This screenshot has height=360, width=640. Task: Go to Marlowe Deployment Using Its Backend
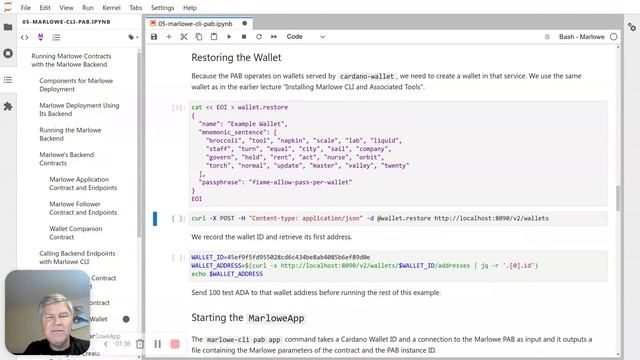point(79,109)
